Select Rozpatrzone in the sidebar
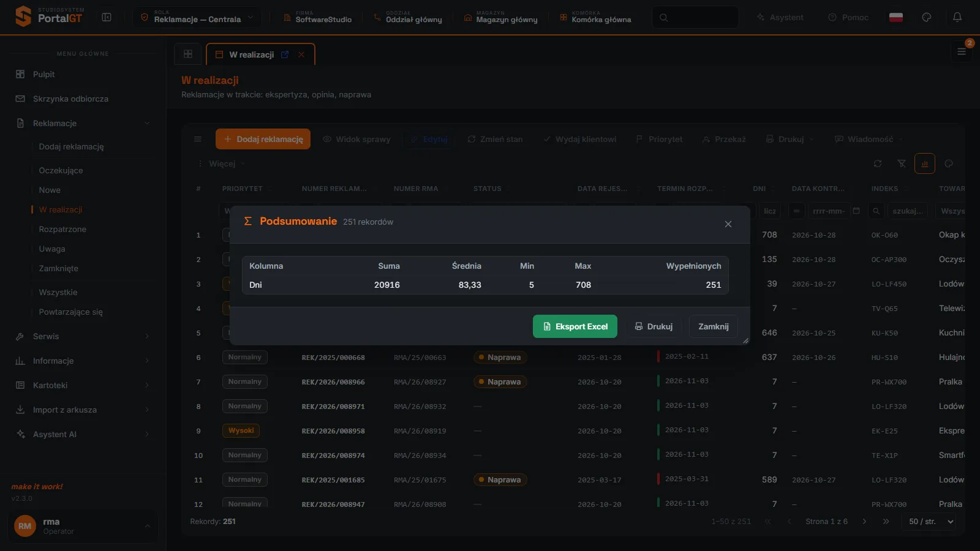Image resolution: width=980 pixels, height=551 pixels. pyautogui.click(x=62, y=229)
